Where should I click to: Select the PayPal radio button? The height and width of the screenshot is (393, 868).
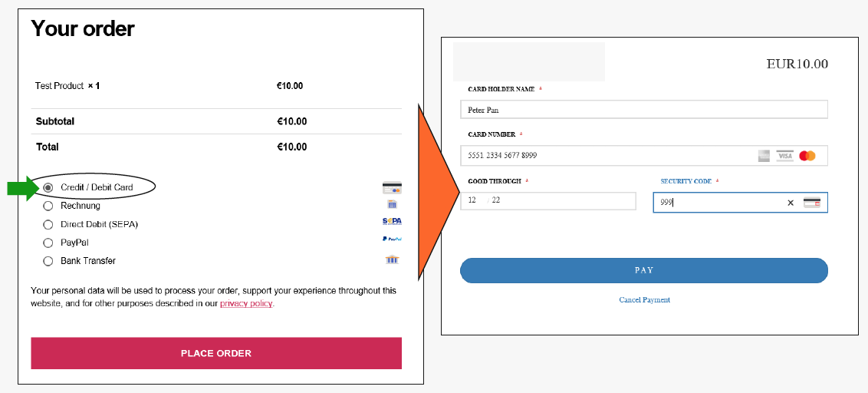pos(48,243)
